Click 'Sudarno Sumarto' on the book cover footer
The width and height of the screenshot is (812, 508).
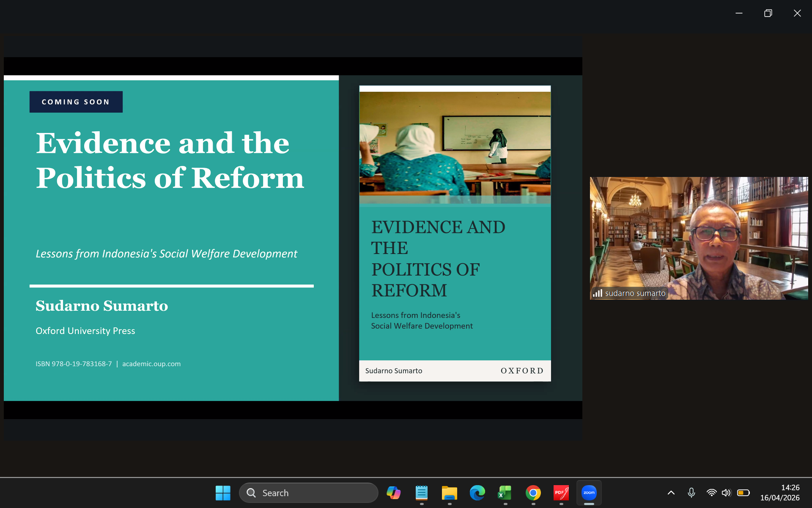[394, 371]
